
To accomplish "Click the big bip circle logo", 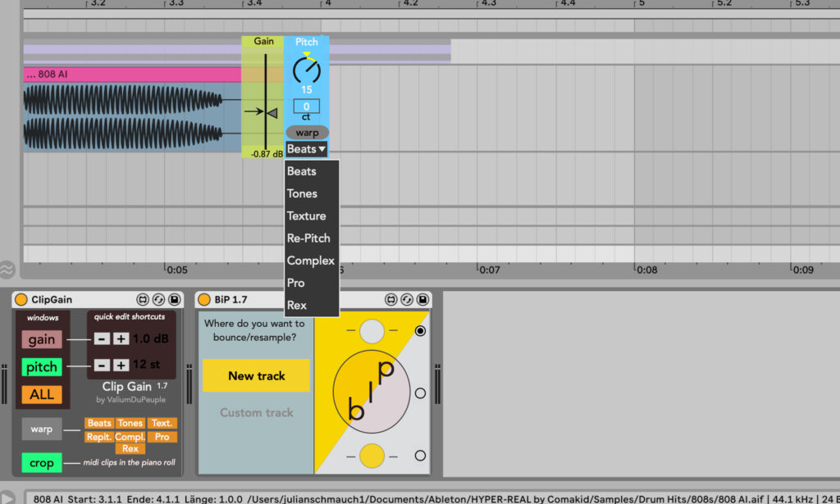I will (372, 392).
